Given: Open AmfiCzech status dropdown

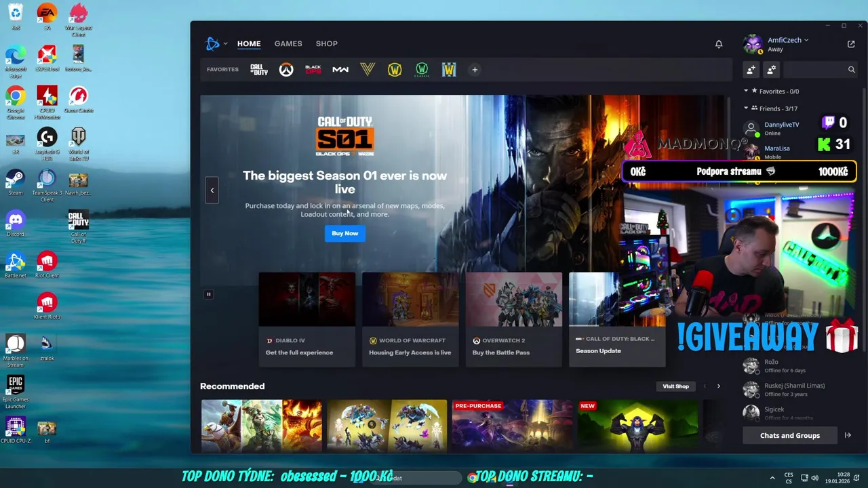Looking at the screenshot, I should (x=787, y=40).
